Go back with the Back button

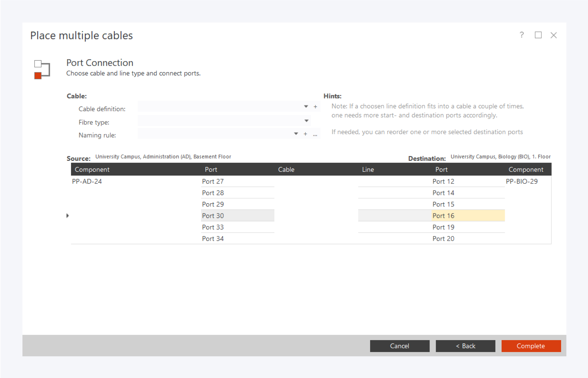465,346
